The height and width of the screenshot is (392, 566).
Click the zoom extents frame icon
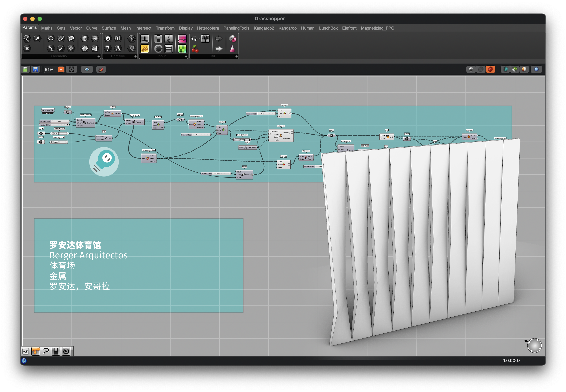click(x=71, y=69)
